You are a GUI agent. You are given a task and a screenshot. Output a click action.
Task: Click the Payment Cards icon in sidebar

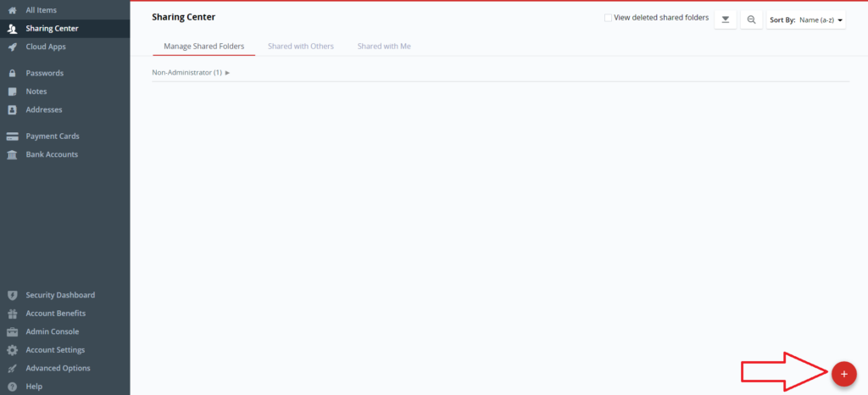tap(12, 136)
